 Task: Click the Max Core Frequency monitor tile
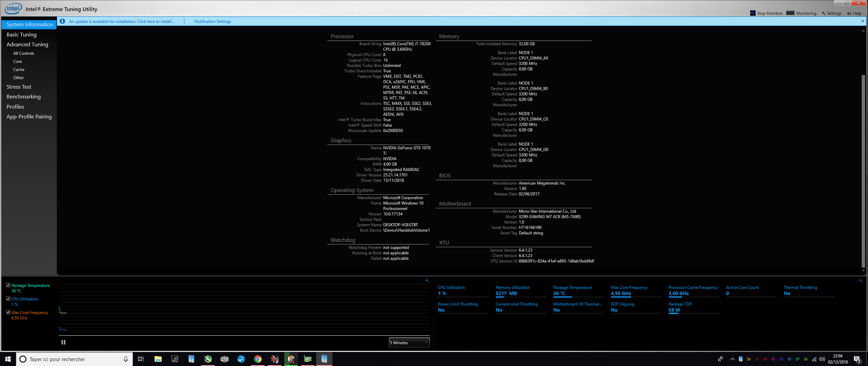click(636, 291)
